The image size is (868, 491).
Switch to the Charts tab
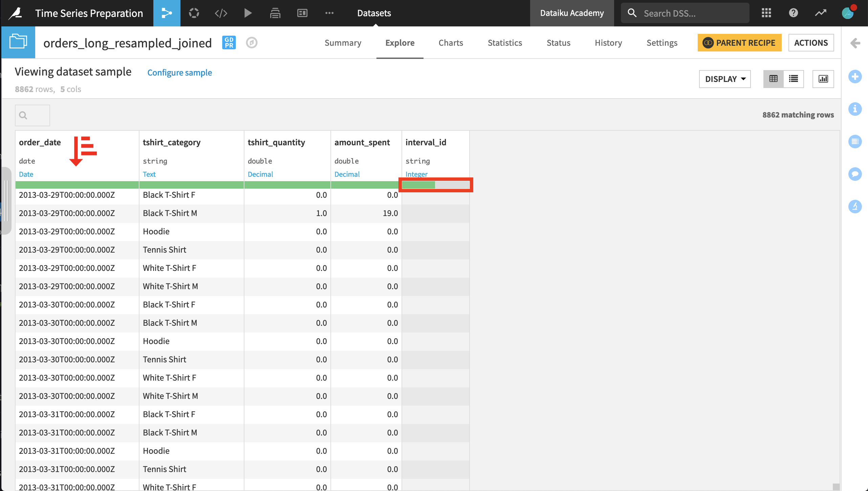point(451,43)
